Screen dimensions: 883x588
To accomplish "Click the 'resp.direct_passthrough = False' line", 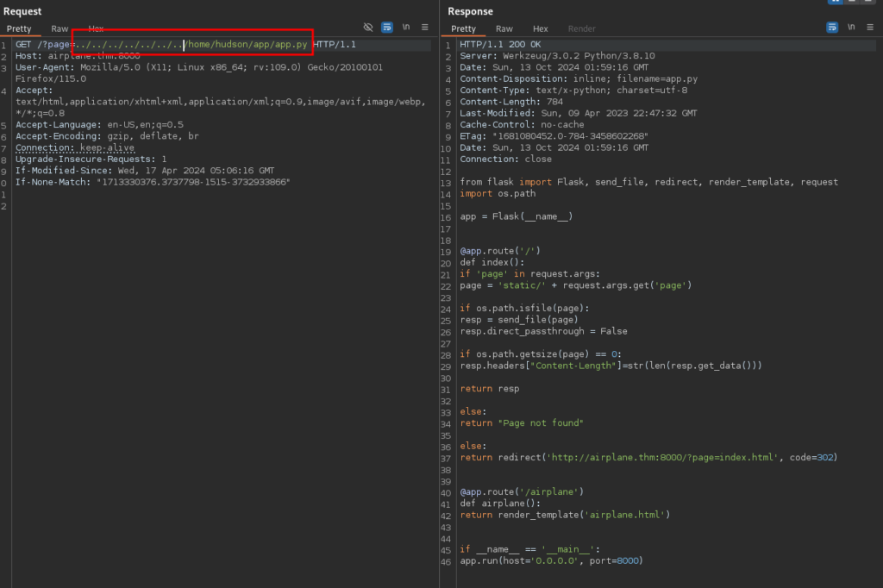I will (543, 331).
